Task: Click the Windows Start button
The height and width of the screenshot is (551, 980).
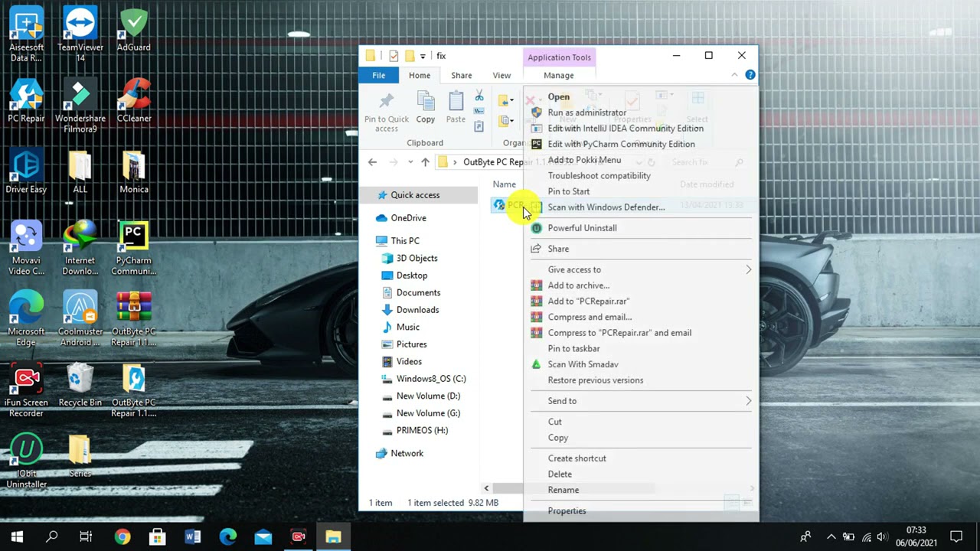Action: click(17, 537)
